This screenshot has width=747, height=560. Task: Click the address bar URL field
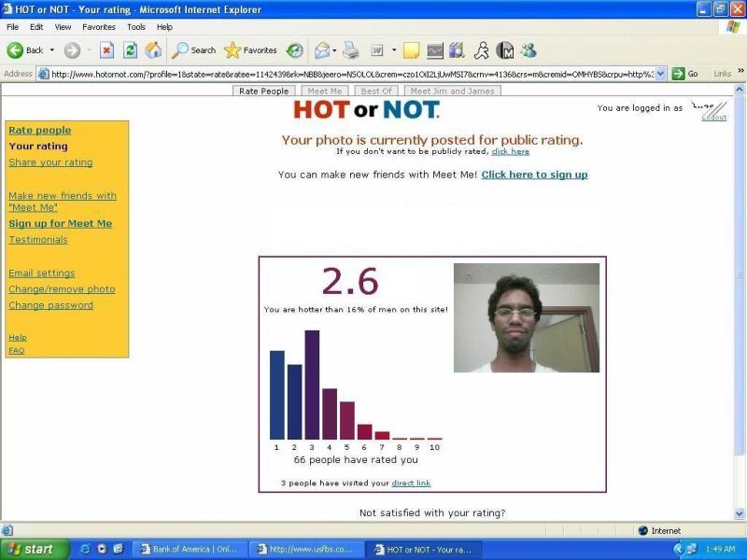tap(352, 74)
